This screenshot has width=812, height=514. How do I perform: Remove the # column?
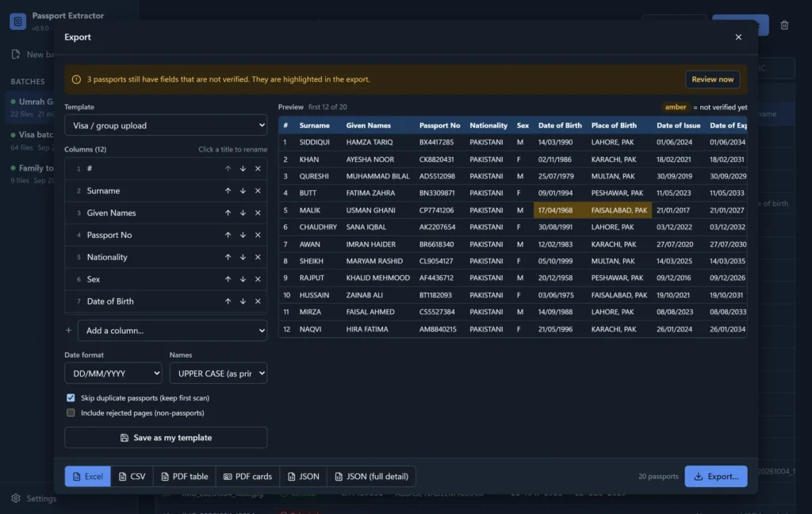258,168
